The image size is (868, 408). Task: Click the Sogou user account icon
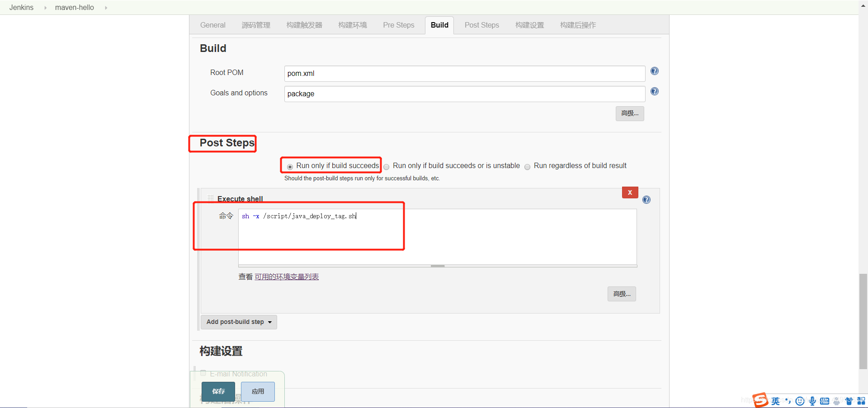837,401
